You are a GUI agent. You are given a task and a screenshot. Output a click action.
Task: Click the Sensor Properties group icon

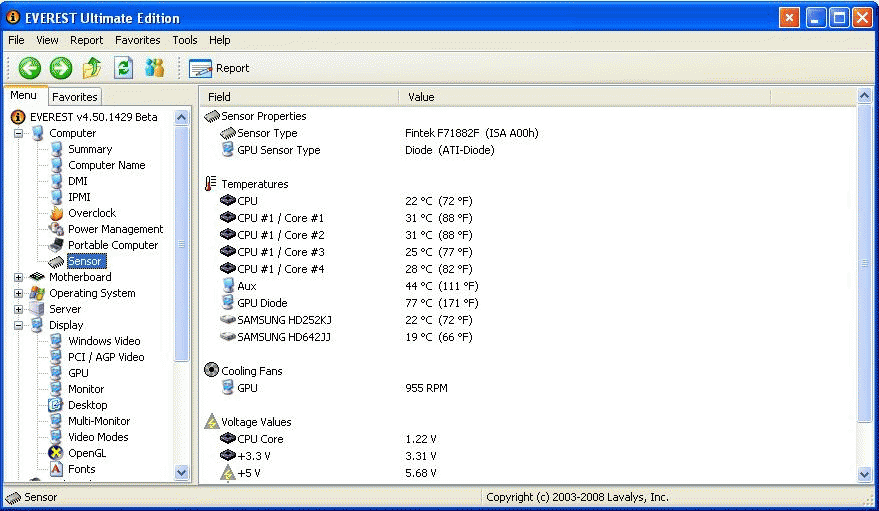coord(211,117)
